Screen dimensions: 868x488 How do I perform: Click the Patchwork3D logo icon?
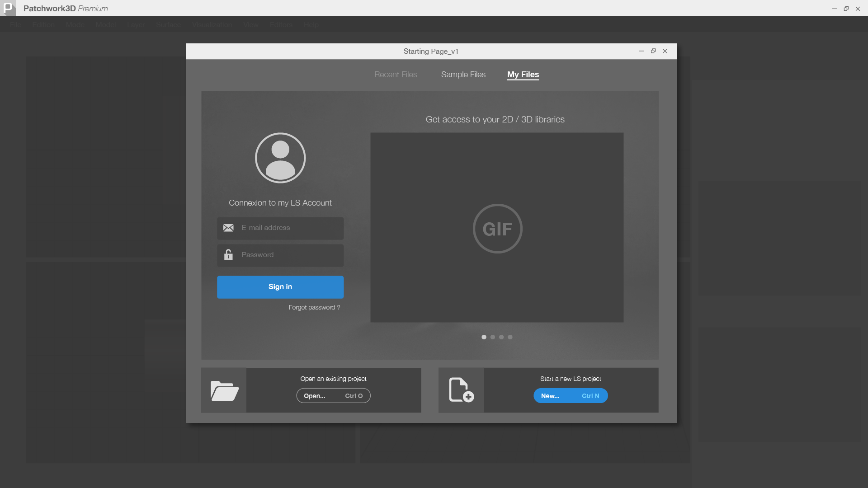coord(8,8)
